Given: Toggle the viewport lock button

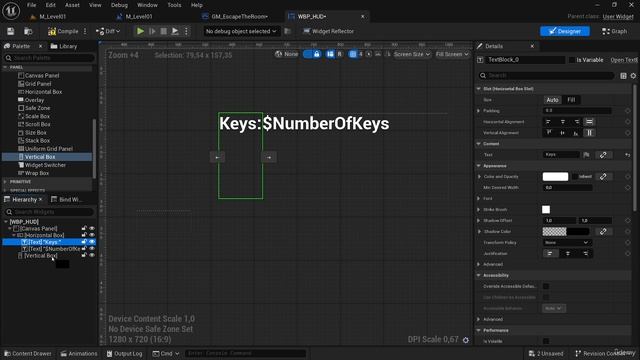Looking at the screenshot, I should tap(317, 54).
